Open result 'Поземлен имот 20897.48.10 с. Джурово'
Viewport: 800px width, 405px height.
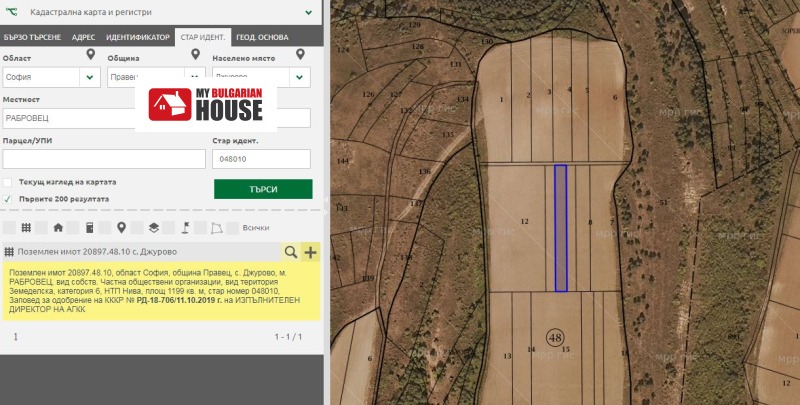tap(140, 252)
